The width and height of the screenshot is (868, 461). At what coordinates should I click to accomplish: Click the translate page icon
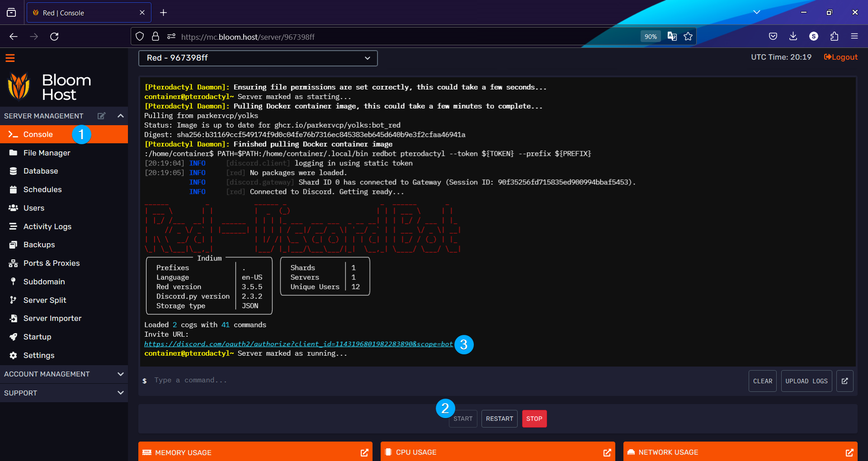[672, 37]
